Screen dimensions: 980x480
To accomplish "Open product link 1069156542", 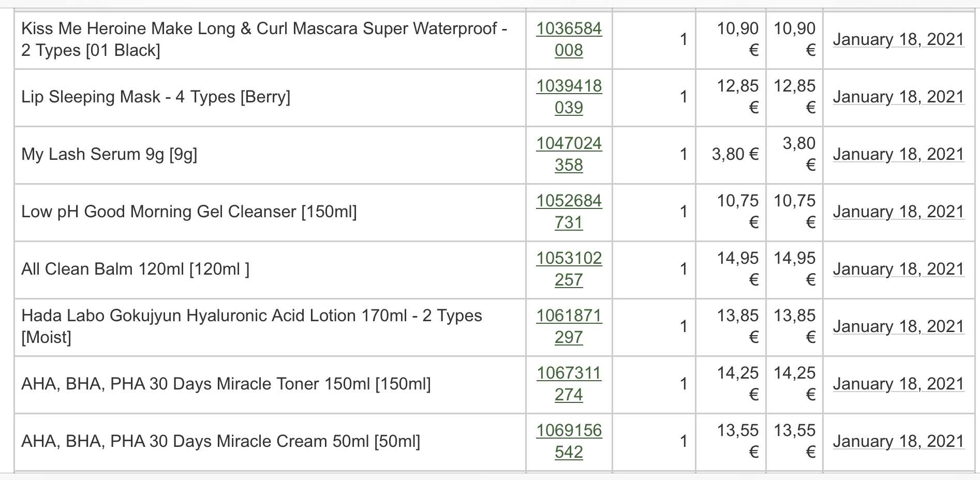I will pyautogui.click(x=569, y=441).
